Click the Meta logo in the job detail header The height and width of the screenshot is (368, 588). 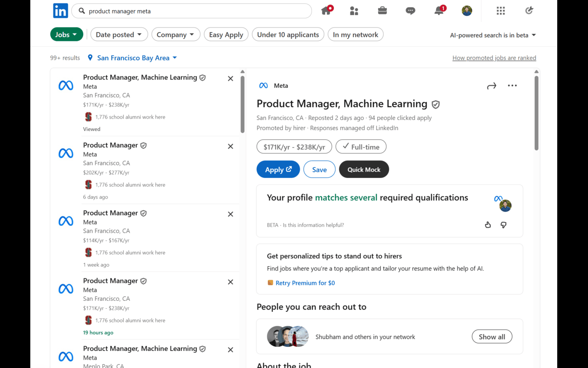pyautogui.click(x=263, y=86)
